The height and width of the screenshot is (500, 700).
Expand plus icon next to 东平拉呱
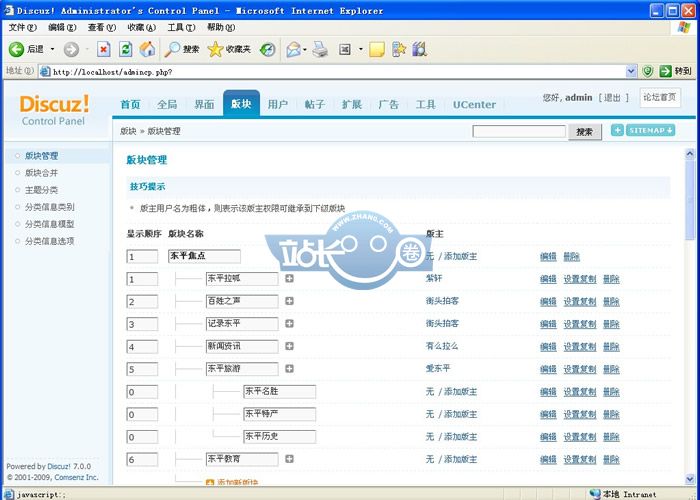289,279
